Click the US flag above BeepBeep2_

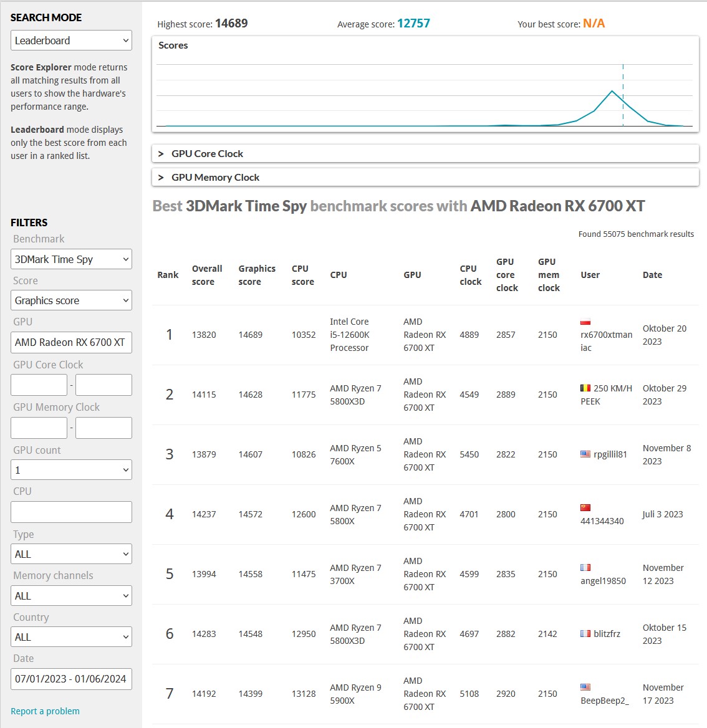tap(585, 687)
